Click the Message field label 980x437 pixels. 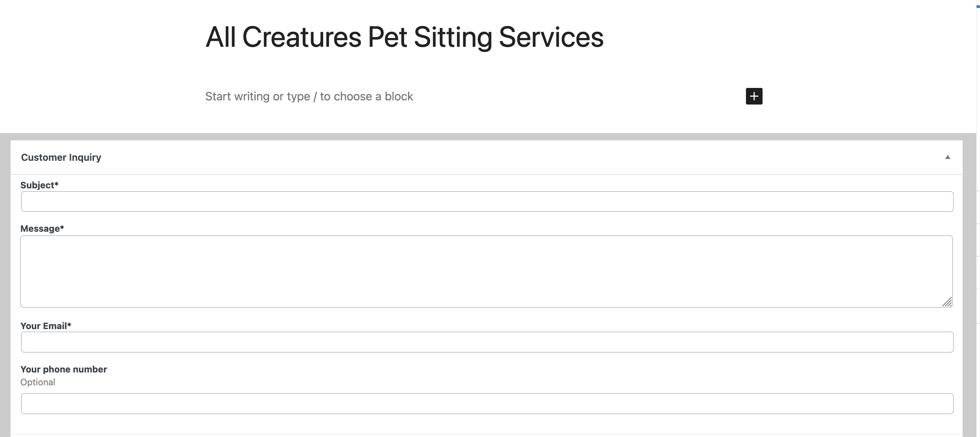tap(40, 229)
